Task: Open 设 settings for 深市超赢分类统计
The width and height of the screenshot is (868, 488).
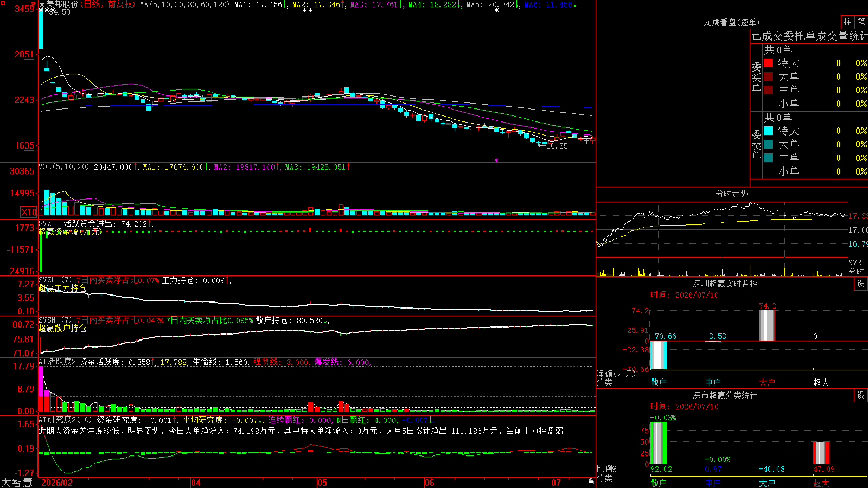Action: pyautogui.click(x=861, y=395)
